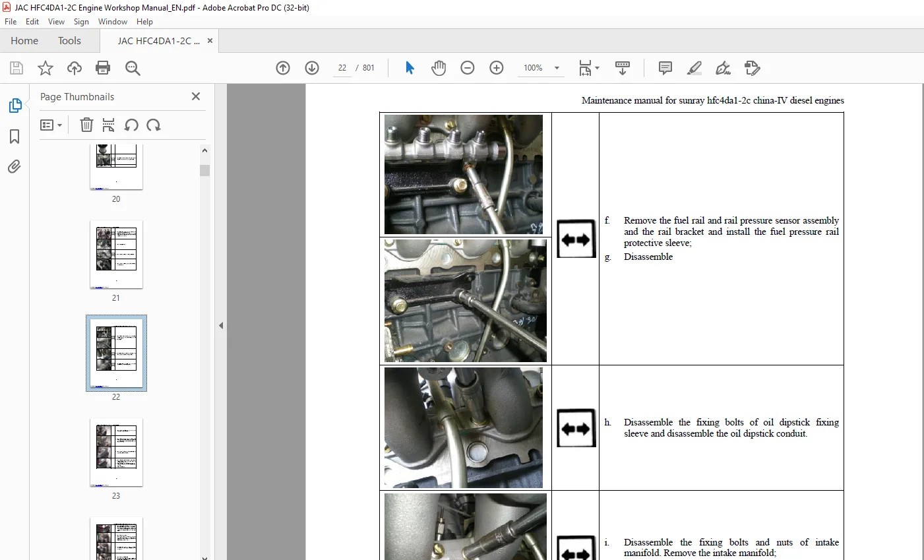Open find text search
Screen dimensions: 924x560
pyautogui.click(x=133, y=68)
